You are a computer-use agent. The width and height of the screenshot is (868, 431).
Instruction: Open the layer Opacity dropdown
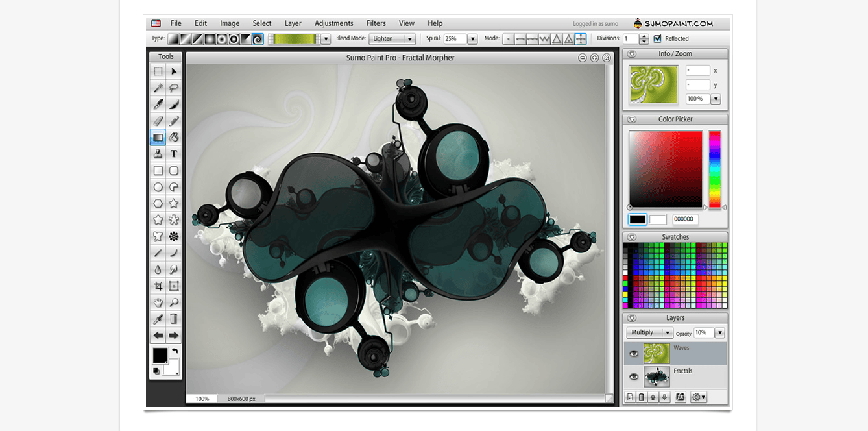719,332
